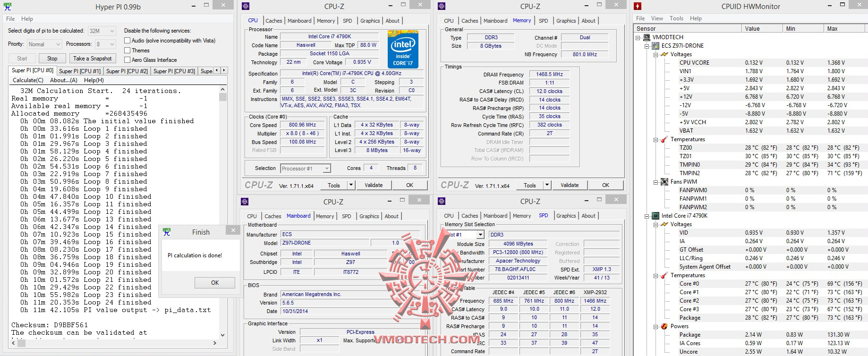Click the CPU-Z icon on the CPU tab window
Image resolution: width=868 pixels, height=356 pixels.
point(245,6)
